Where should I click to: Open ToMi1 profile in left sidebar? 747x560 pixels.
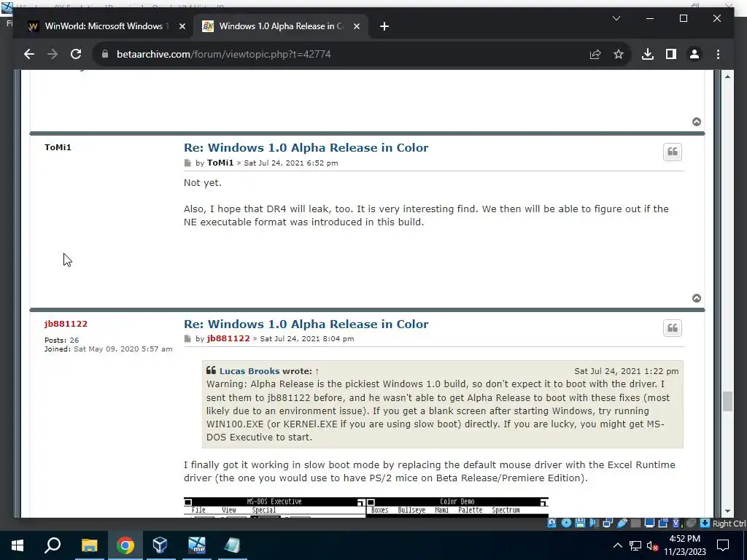click(x=58, y=147)
